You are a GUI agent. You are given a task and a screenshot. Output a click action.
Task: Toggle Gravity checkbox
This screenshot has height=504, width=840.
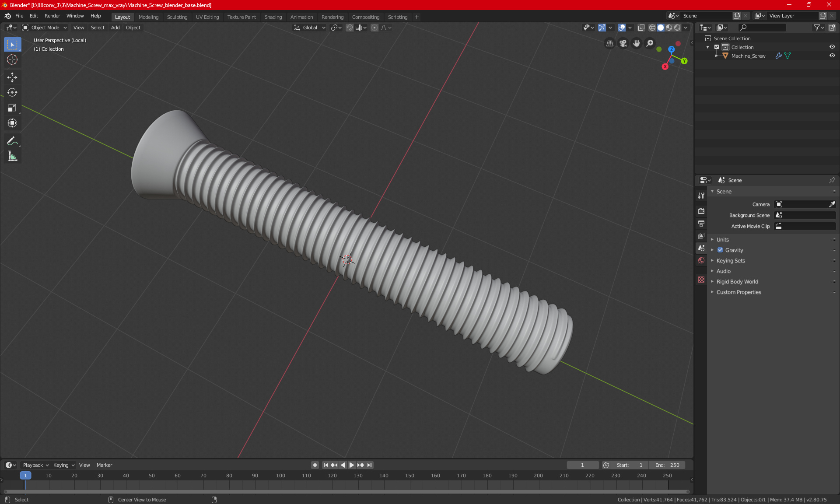pyautogui.click(x=720, y=250)
